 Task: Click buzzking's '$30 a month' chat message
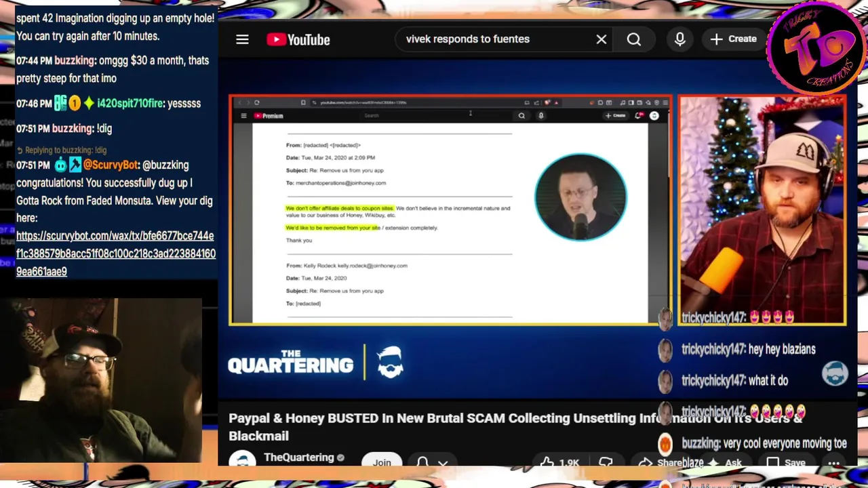tap(113, 69)
